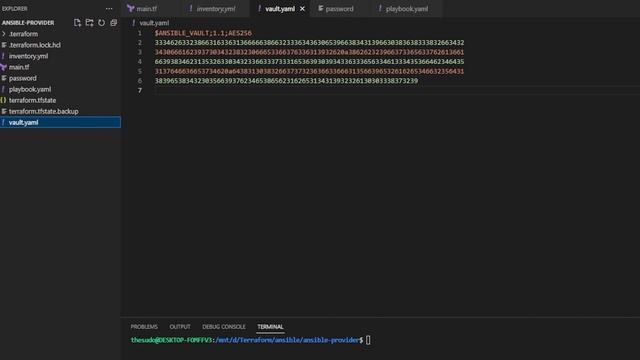Screen dimensions: 640x360
Task: Click line number 2 in the gutter
Action: point(140,42)
